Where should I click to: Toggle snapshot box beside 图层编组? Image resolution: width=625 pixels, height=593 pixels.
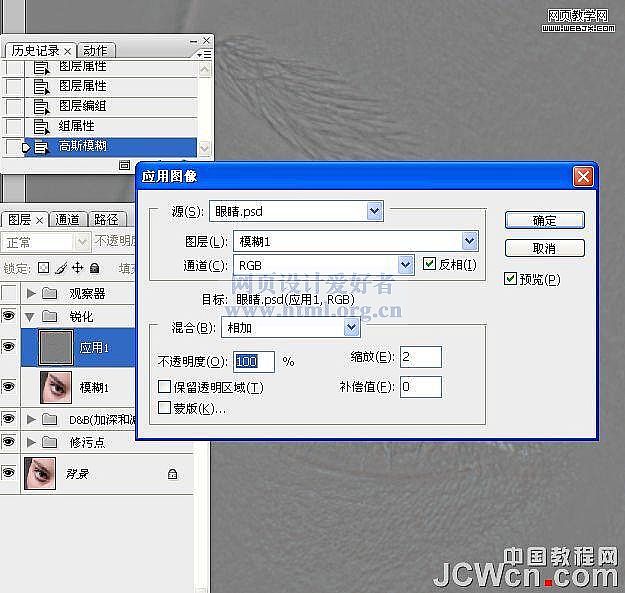pos(14,106)
